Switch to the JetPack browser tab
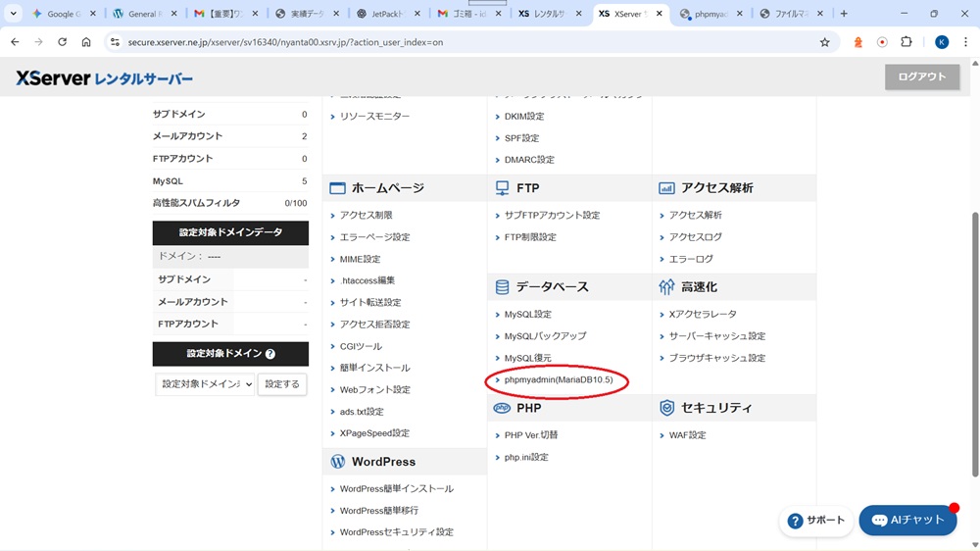The height and width of the screenshot is (551, 980). 387,14
